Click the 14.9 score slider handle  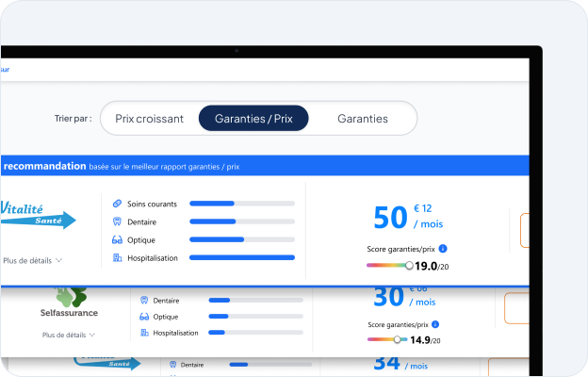pyautogui.click(x=398, y=339)
